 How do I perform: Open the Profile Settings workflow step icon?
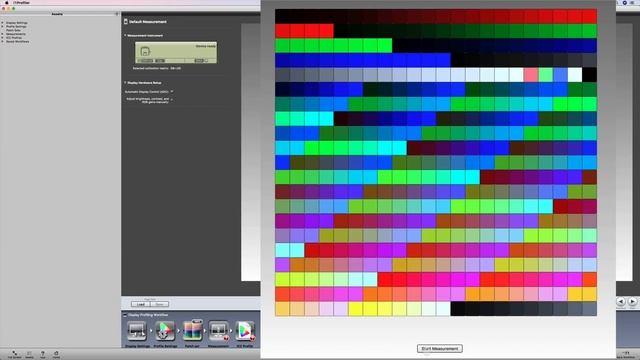pos(165,331)
